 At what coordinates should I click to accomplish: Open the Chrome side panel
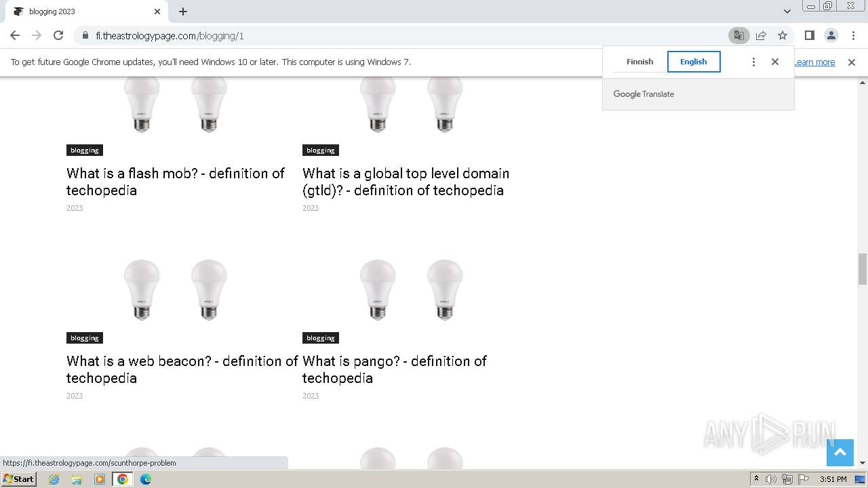[x=809, y=35]
